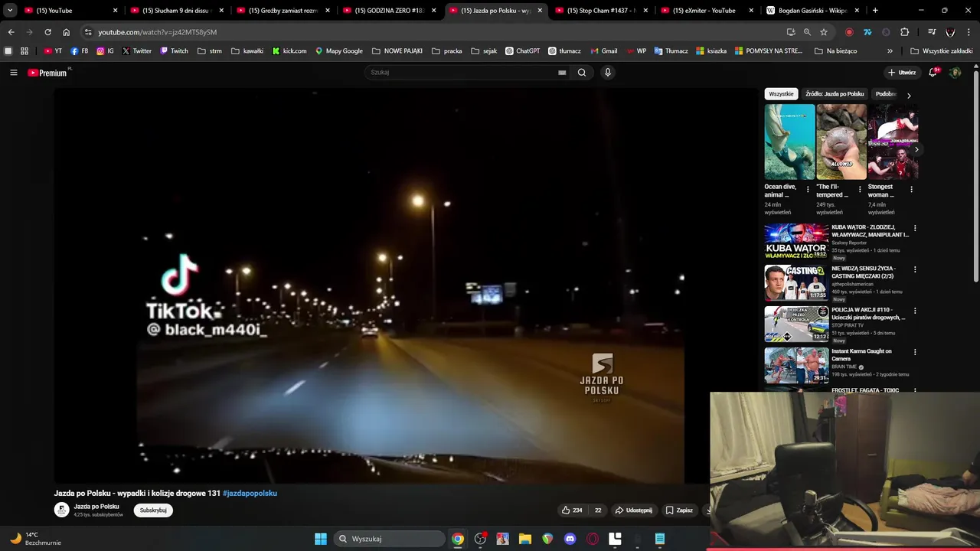The height and width of the screenshot is (551, 980).
Task: Select Źródło: Jazda po Polsku chip
Action: [835, 94]
